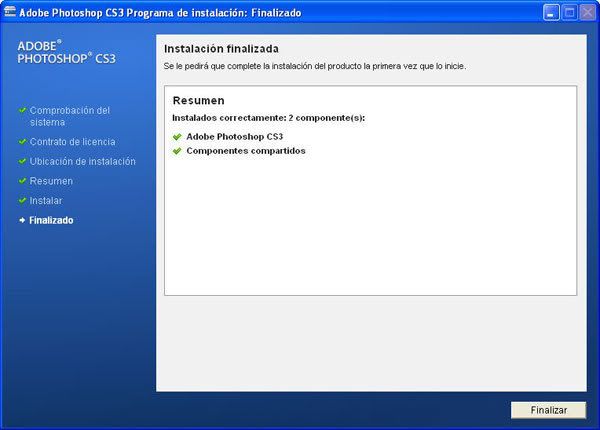The height and width of the screenshot is (430, 600).
Task: Click the disabled maximize button
Action: click(x=569, y=13)
